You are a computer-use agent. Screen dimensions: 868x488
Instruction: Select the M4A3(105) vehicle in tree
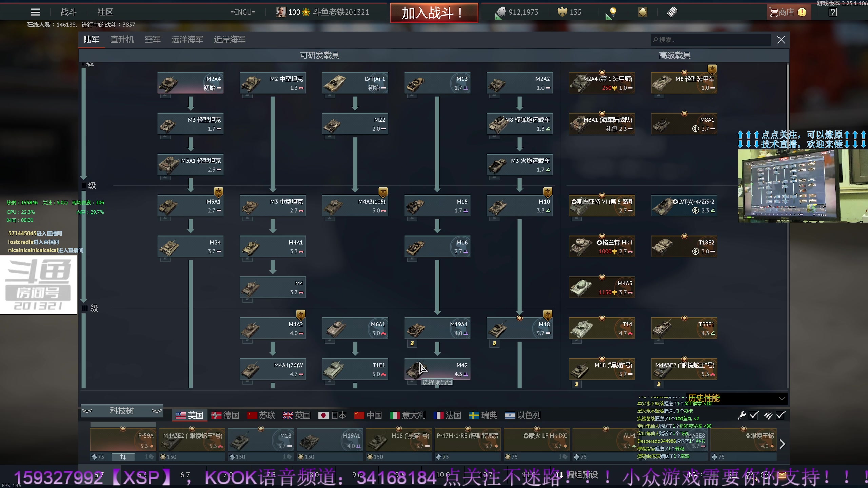355,206
